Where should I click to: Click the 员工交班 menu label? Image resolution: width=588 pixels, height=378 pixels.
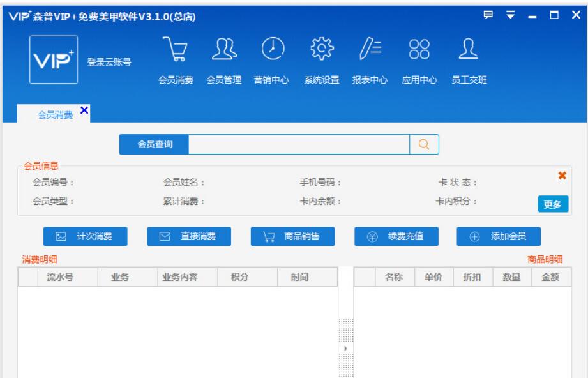coord(469,80)
